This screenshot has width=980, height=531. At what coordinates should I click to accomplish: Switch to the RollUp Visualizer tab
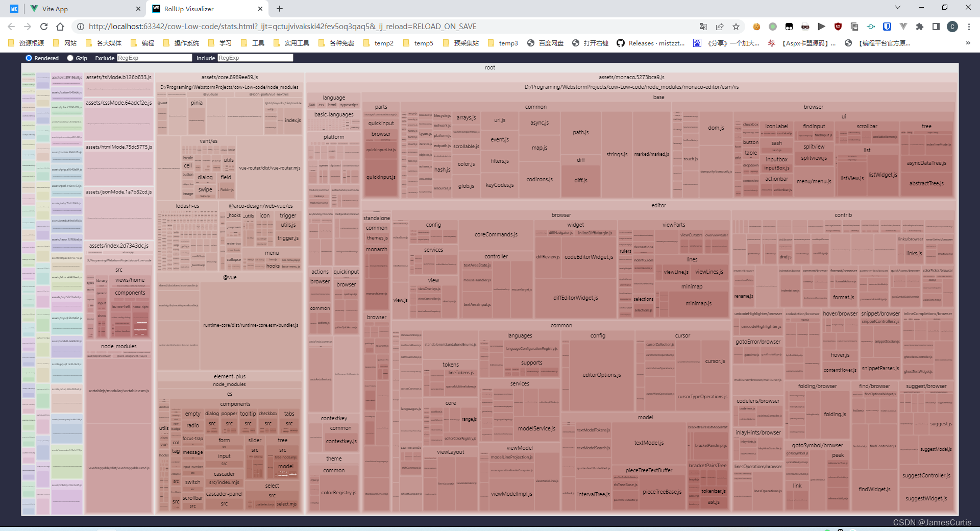[x=199, y=9]
